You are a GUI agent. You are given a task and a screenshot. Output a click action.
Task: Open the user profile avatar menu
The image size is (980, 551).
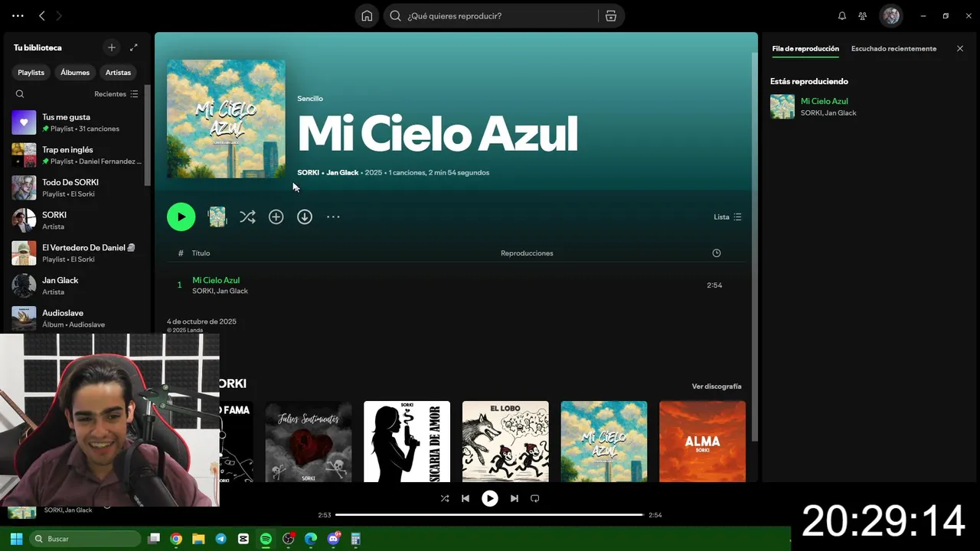pos(890,16)
